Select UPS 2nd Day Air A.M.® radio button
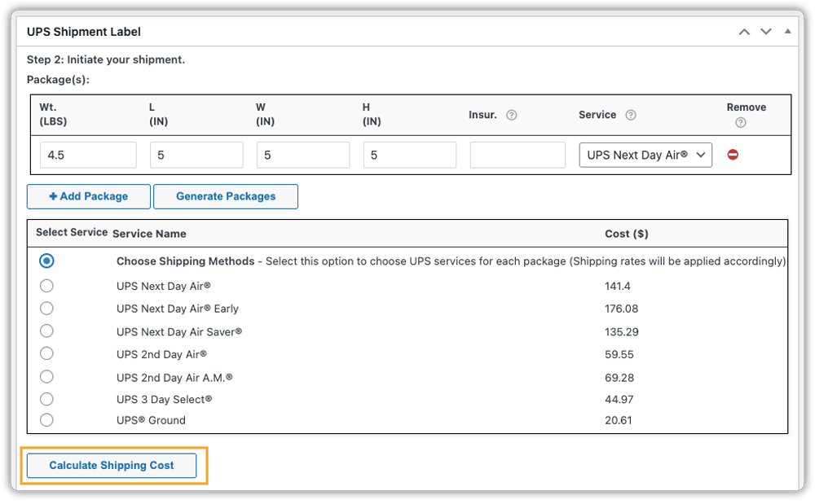Image resolution: width=815 pixels, height=504 pixels. pyautogui.click(x=46, y=377)
